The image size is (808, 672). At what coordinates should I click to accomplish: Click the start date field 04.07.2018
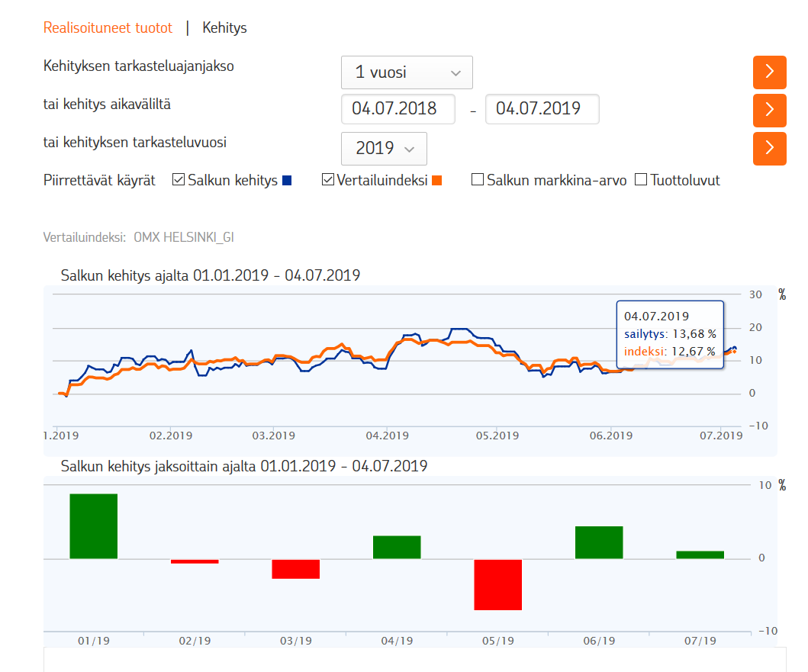398,109
